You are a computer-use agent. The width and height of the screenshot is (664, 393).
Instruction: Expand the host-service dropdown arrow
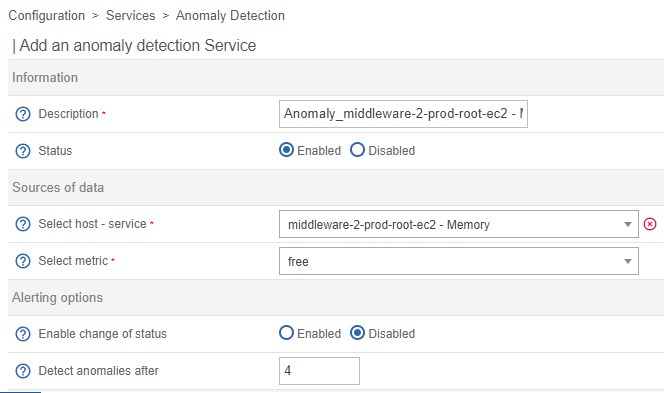pyautogui.click(x=628, y=224)
